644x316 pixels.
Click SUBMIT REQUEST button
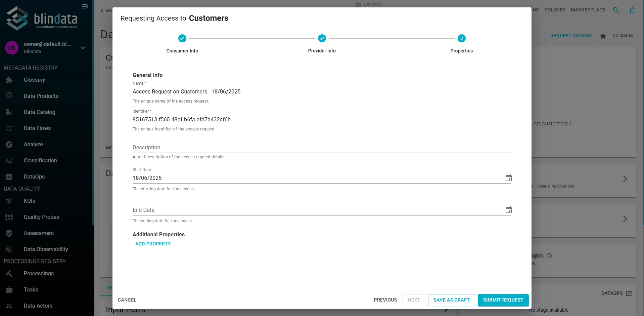[503, 300]
